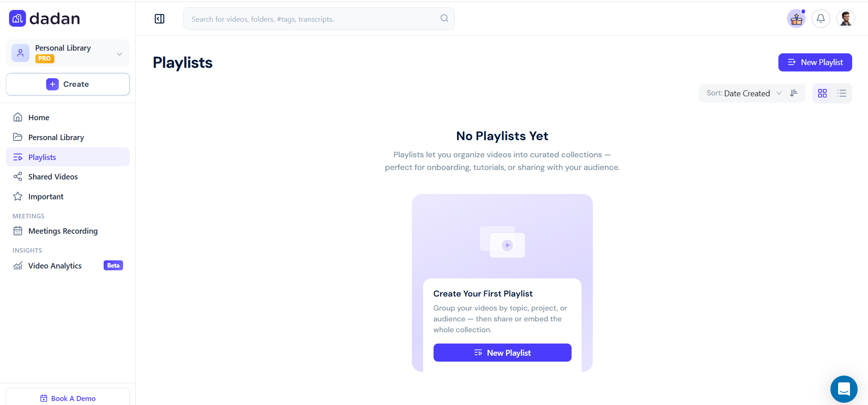
Task: Click the INSIGHTS section label
Action: coord(27,250)
